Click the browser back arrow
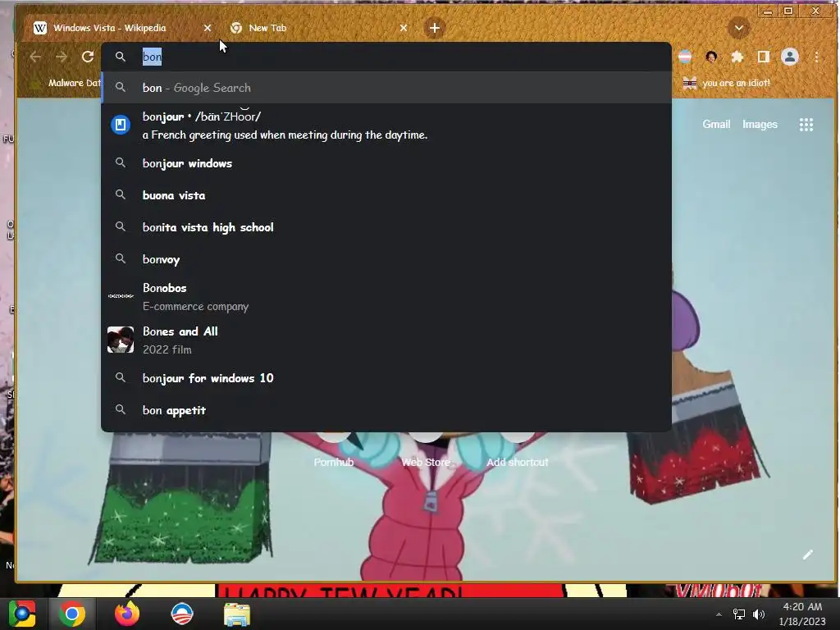The image size is (840, 630). click(x=35, y=57)
